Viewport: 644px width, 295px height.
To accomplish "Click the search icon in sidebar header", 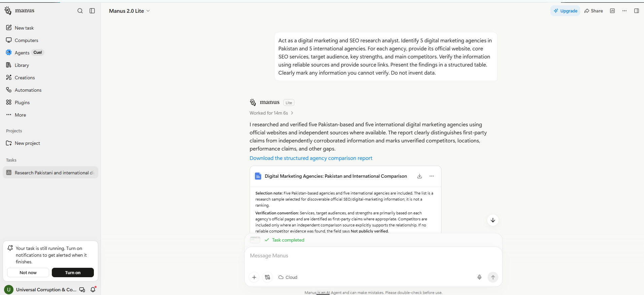I will coord(80,11).
